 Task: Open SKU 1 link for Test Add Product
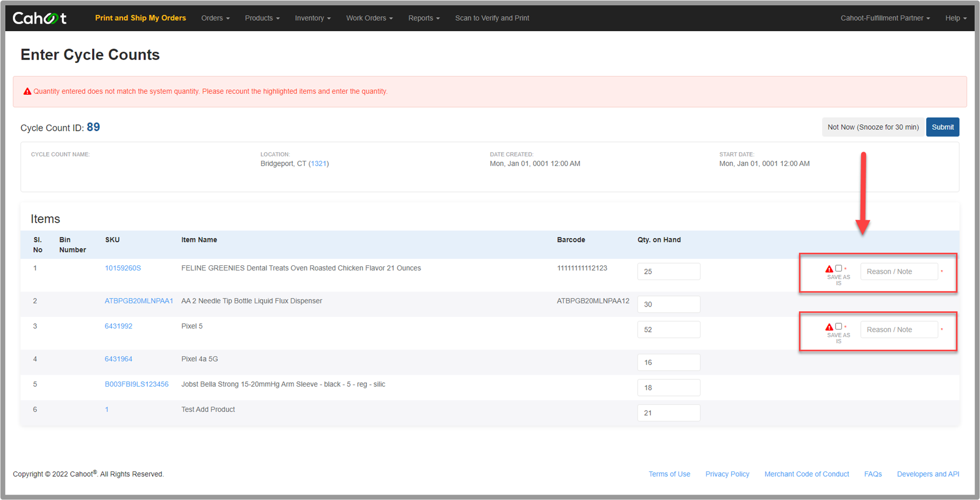click(107, 409)
